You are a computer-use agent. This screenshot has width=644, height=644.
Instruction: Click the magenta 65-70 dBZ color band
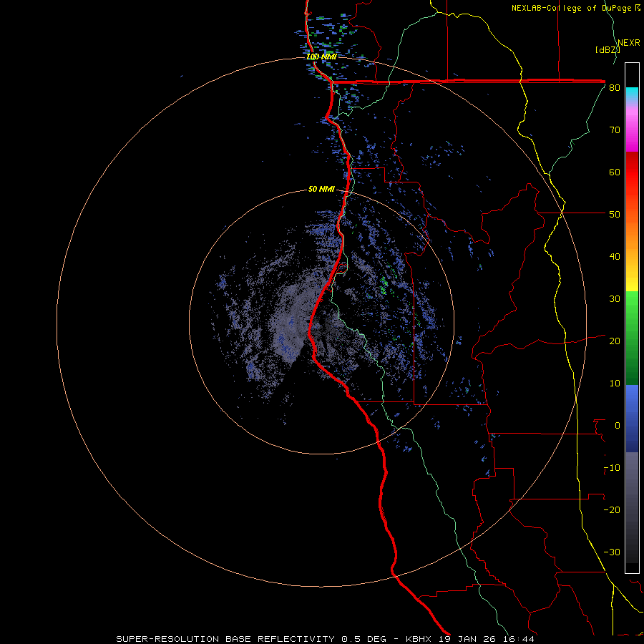(x=632, y=142)
